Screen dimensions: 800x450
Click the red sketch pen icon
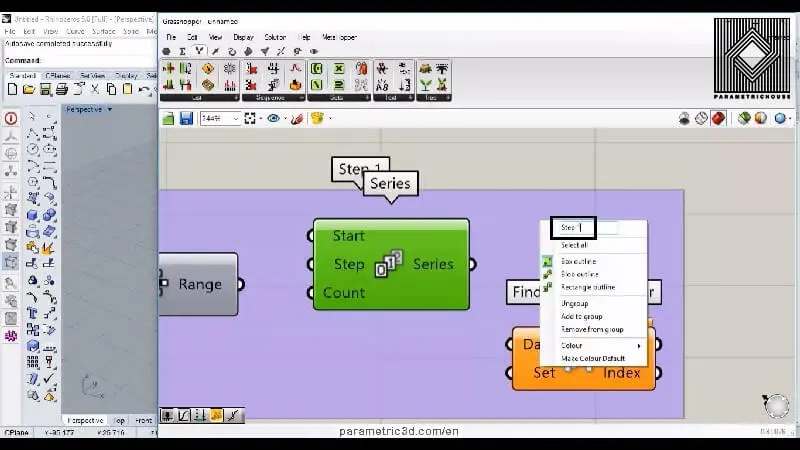click(296, 118)
